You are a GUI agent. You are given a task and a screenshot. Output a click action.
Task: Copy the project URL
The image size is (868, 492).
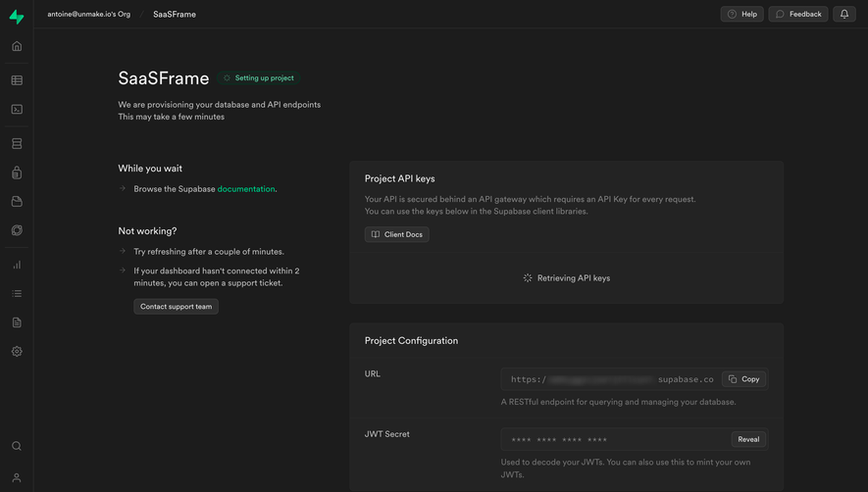point(744,379)
